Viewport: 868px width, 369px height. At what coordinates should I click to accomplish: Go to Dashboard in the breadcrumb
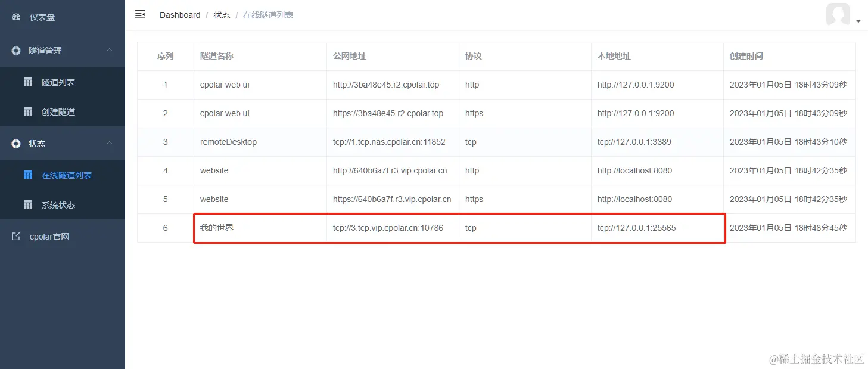coord(180,15)
